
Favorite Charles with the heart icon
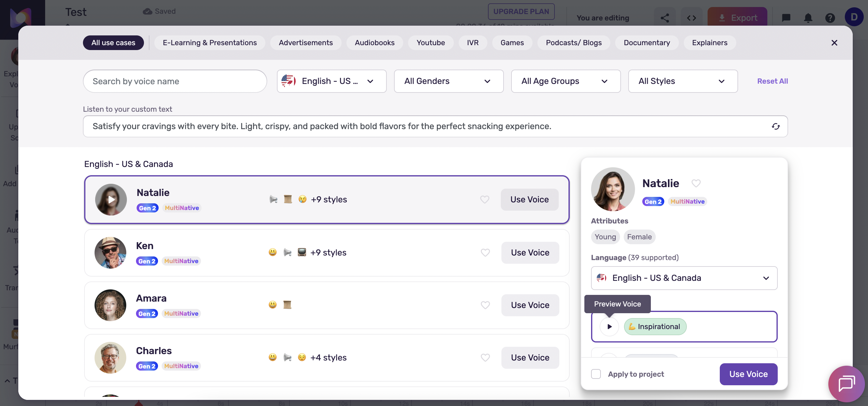pos(485,357)
